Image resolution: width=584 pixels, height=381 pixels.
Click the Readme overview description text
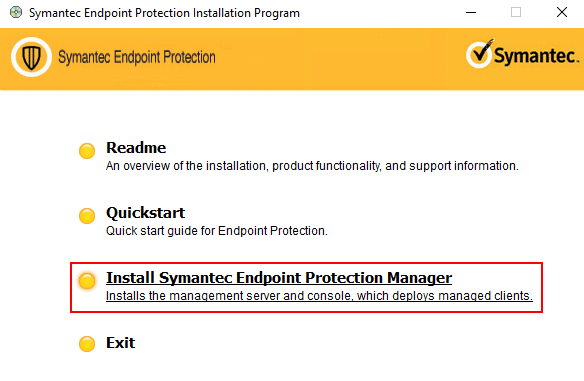(312, 166)
